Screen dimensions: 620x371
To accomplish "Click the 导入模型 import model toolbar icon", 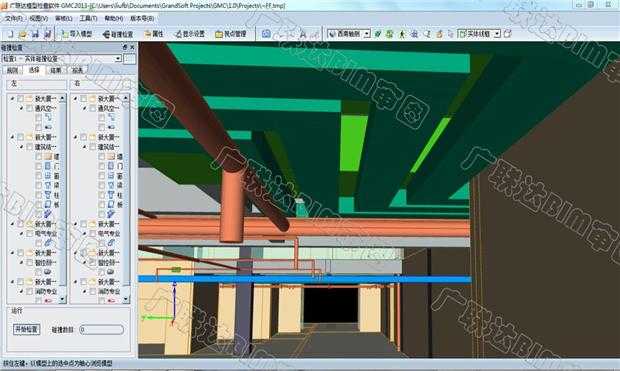I will [x=77, y=34].
